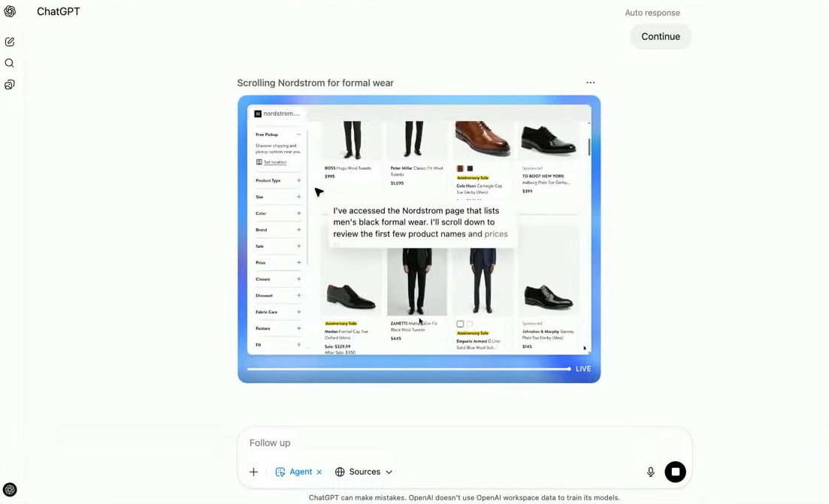Expand the Size filter
Image resolution: width=829 pixels, height=504 pixels.
tap(298, 197)
